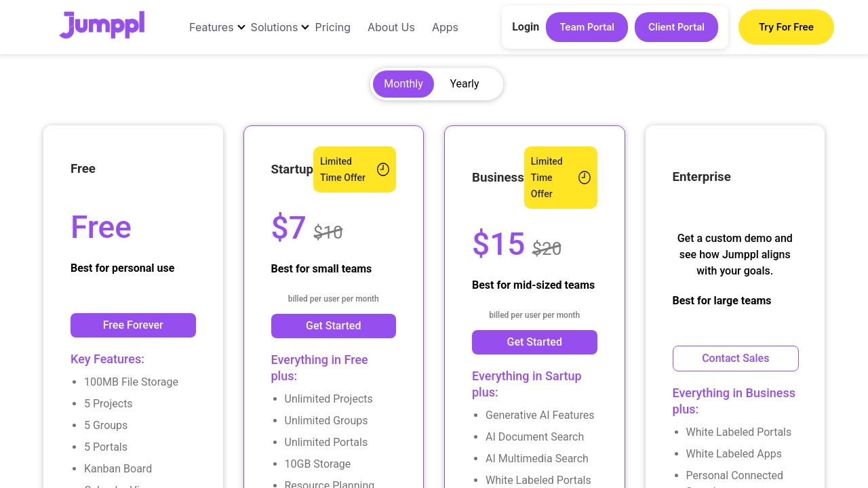Contact Sales for the Enterprise plan
Screen dimensions: 868x488
(735, 359)
